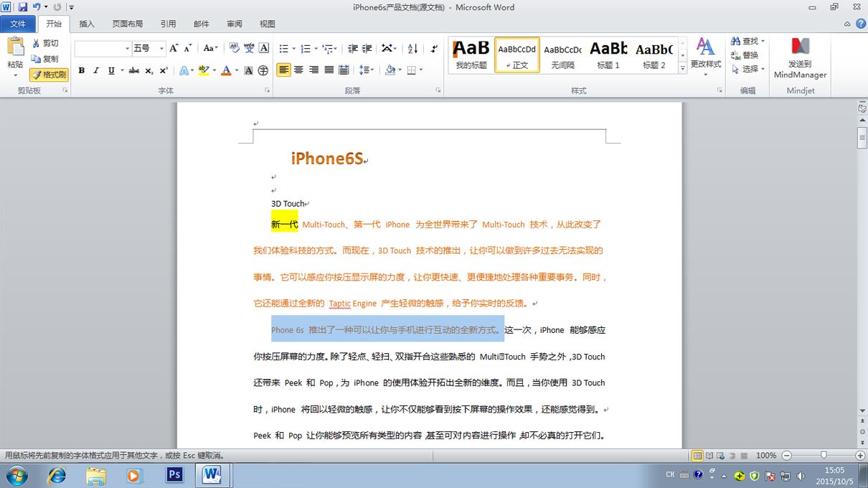
Task: Click the Character Border icon
Action: point(264,48)
